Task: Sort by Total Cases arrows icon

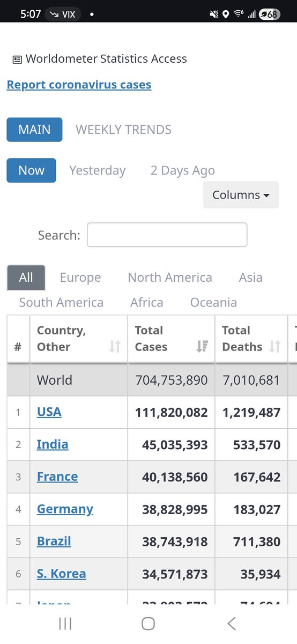Action: click(202, 347)
